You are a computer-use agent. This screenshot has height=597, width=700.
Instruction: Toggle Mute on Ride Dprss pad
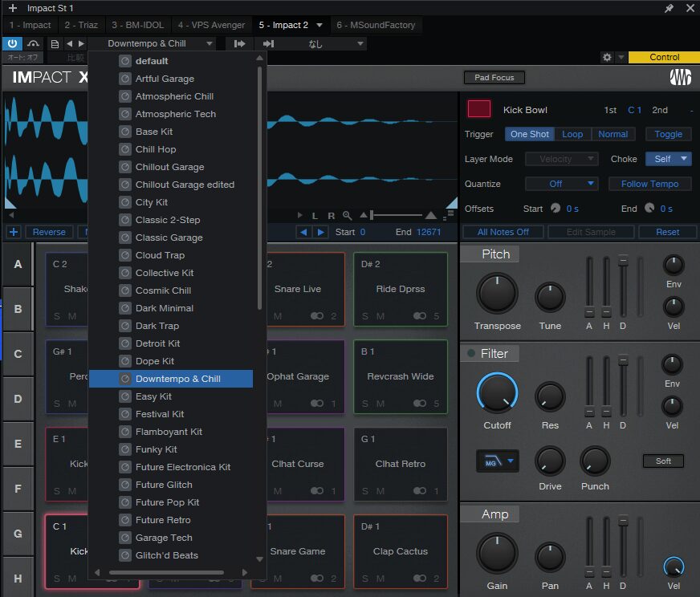click(381, 316)
